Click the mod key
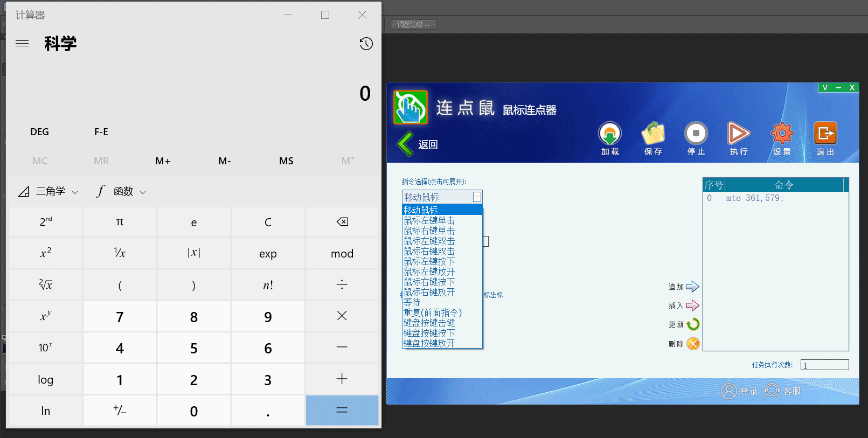 [342, 253]
